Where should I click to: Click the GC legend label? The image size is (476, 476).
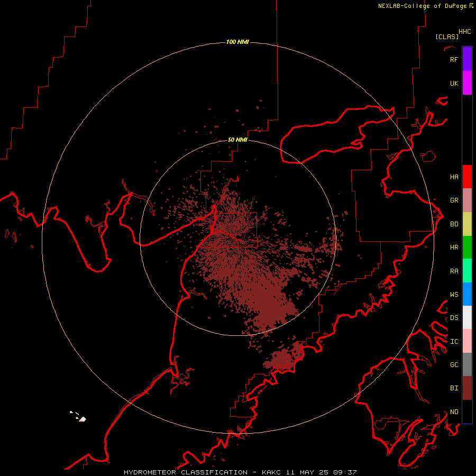(x=454, y=365)
